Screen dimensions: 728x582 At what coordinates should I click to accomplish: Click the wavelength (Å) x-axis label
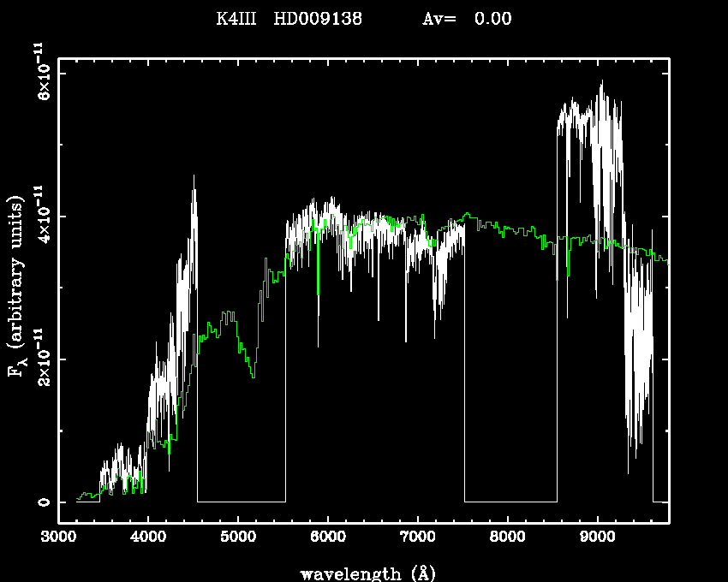click(x=364, y=573)
